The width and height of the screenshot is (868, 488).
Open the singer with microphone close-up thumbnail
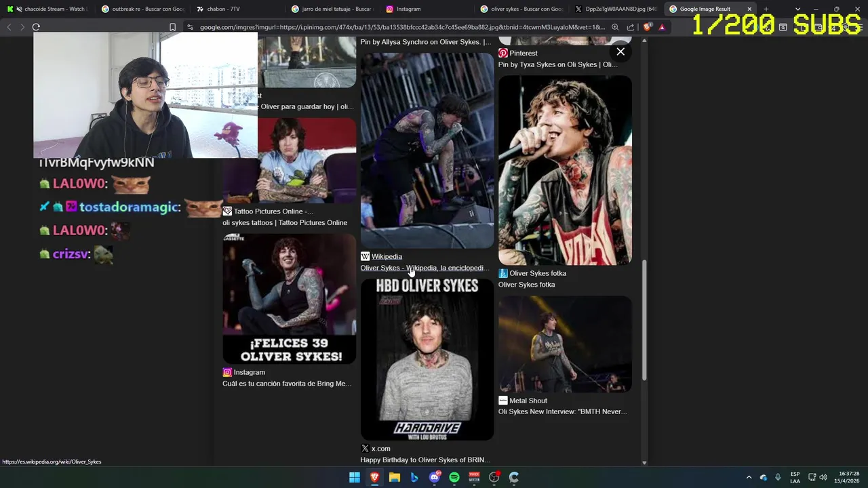[x=565, y=170]
